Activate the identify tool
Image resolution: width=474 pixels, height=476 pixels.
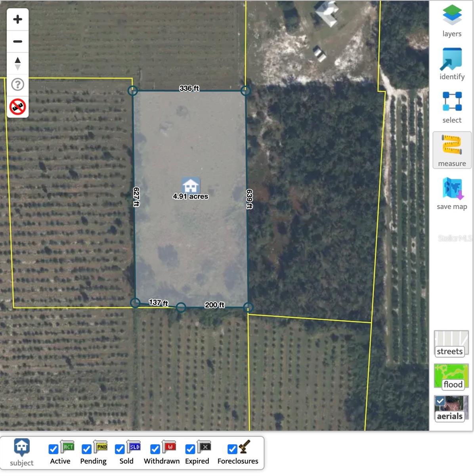tap(452, 64)
